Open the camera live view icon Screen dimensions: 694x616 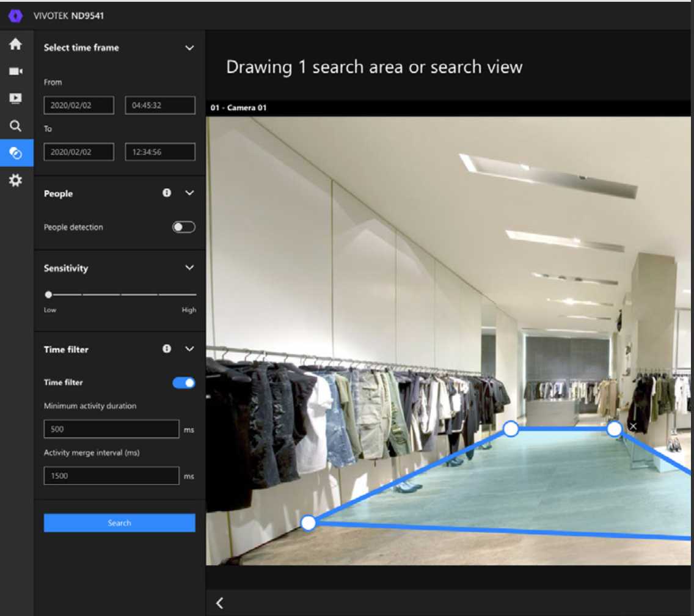(x=15, y=71)
